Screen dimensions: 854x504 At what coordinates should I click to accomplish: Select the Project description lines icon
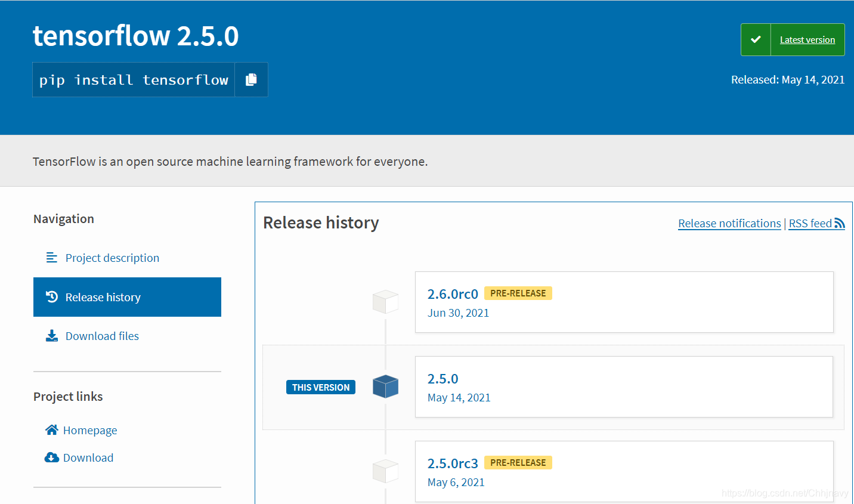[x=51, y=257]
